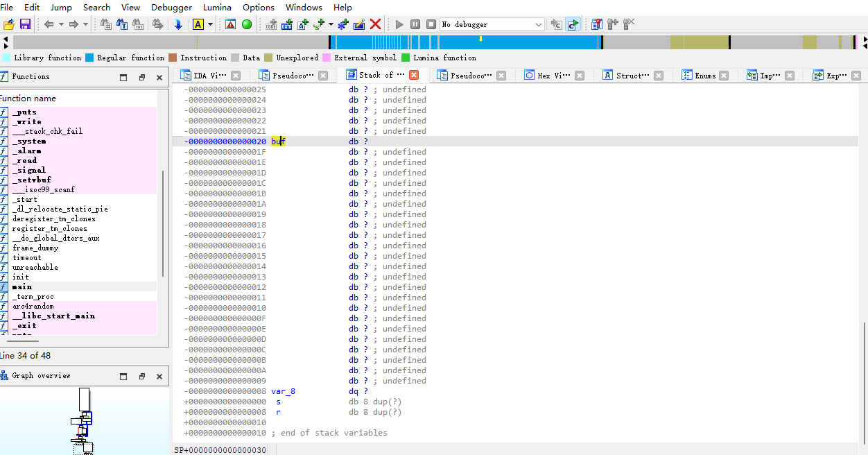
Task: Click the blue asterisk array icon
Action: [342, 24]
